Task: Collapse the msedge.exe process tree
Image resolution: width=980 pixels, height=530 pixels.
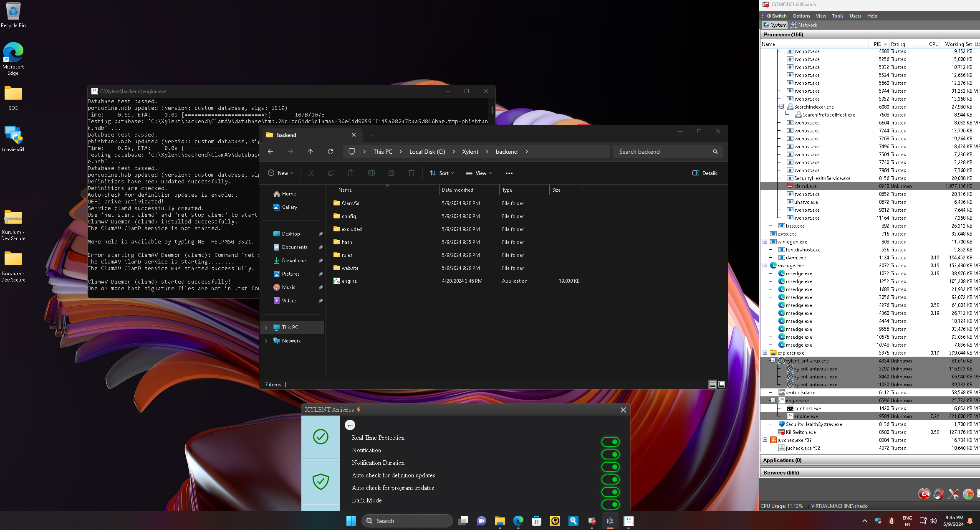Action: point(765,265)
